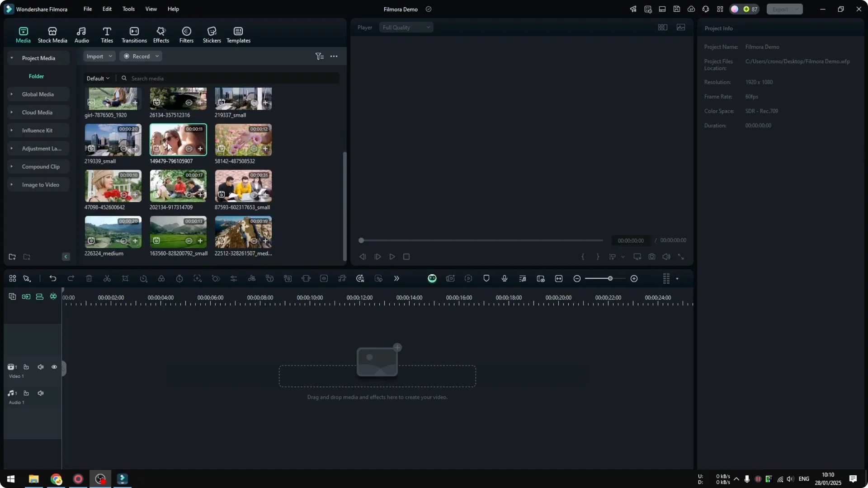The height and width of the screenshot is (488, 868).
Task: Open the Full Quality playback dropdown
Action: coord(406,27)
